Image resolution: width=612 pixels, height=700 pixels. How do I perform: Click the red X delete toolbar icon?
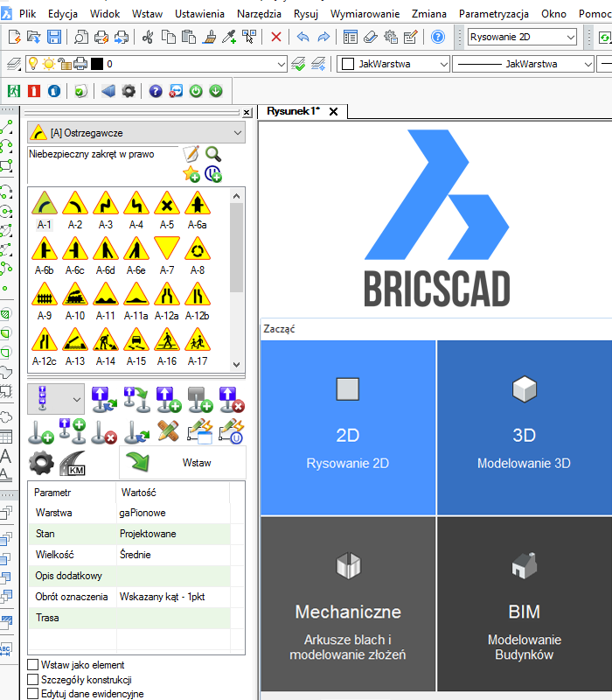(x=276, y=37)
